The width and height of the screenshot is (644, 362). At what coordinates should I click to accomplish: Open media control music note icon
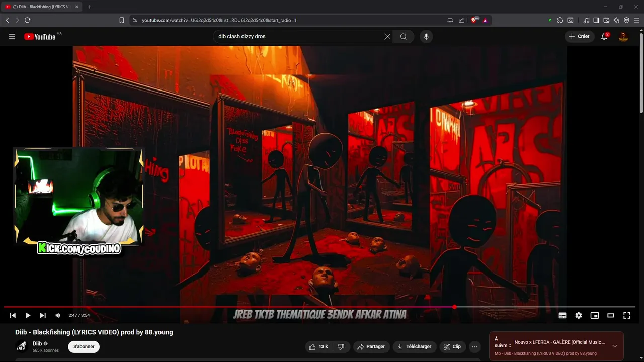pos(586,20)
